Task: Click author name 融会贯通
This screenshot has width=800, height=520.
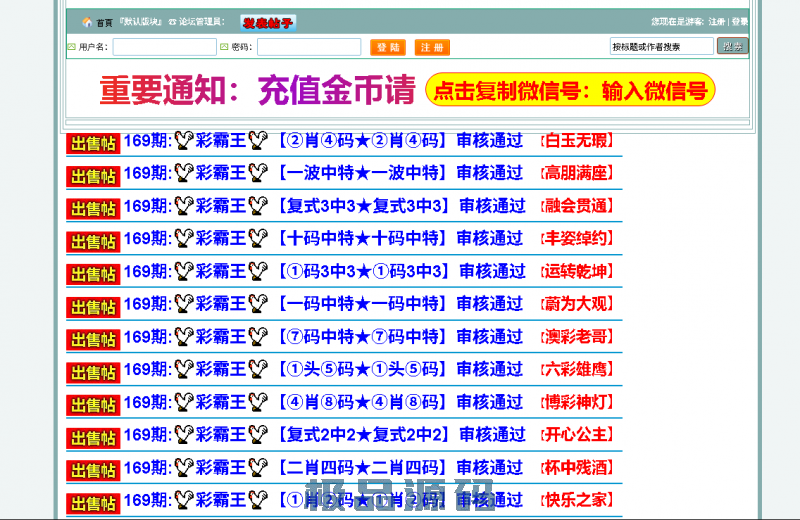Action: tap(577, 206)
